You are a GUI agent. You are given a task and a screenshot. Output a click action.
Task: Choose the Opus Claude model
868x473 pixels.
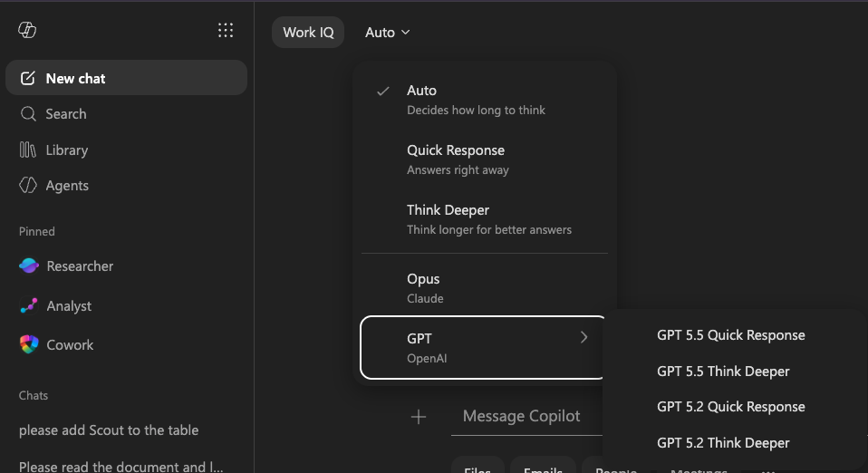(x=485, y=288)
